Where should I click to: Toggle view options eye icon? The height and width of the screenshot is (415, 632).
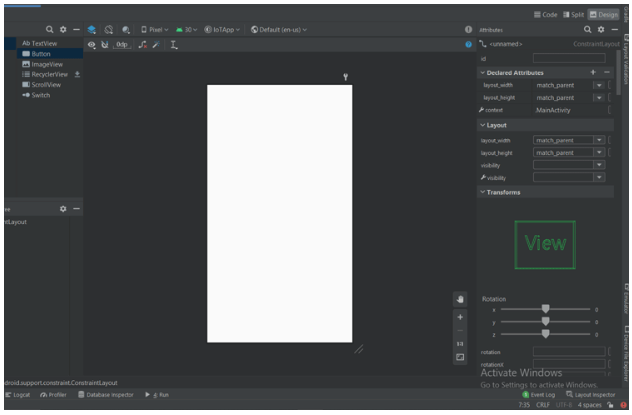(x=92, y=45)
